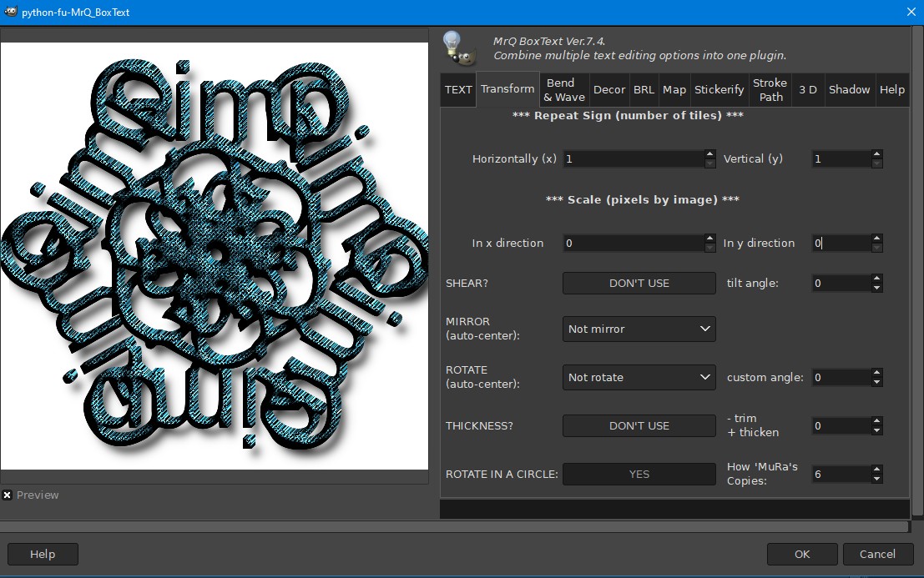Click the custom angle input field
Image resolution: width=924 pixels, height=578 pixels.
click(x=841, y=377)
